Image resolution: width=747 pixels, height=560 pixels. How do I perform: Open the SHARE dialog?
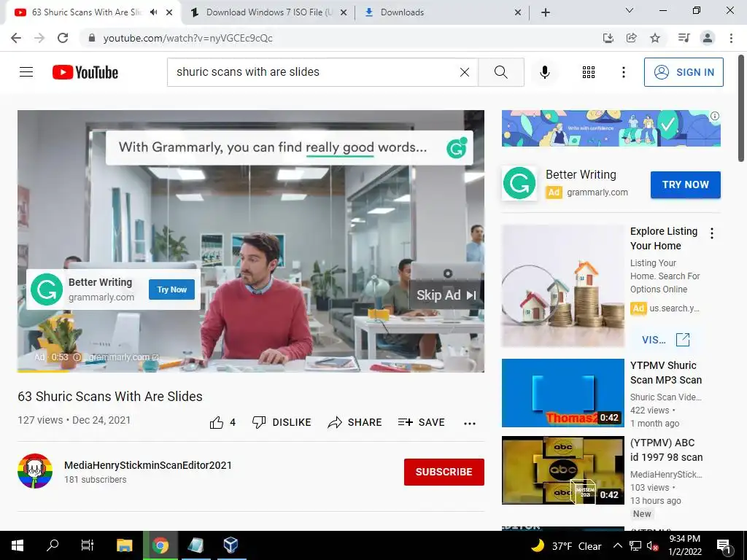355,422
